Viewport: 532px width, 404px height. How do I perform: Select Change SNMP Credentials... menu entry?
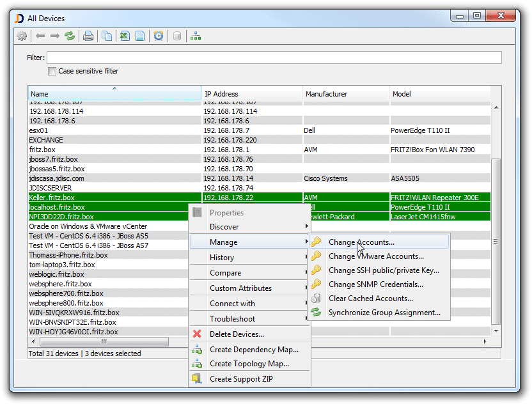click(x=375, y=284)
